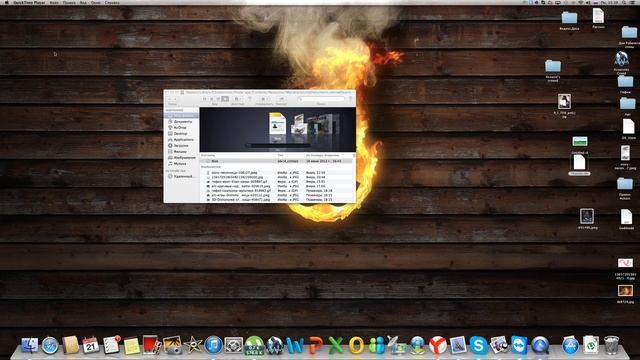Select Загрузки in the Finder sidebar
640x360 pixels.
tap(180, 145)
